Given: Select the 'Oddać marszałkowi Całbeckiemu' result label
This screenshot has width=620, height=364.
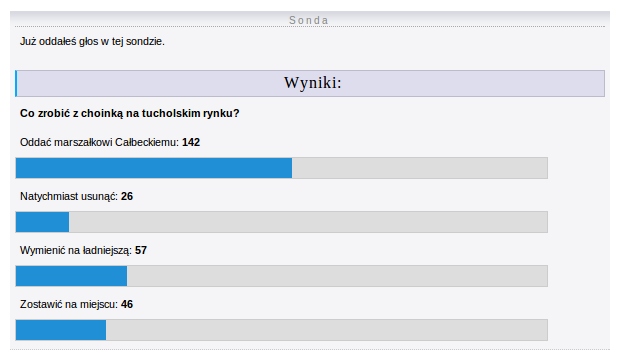Looking at the screenshot, I should [x=99, y=142].
